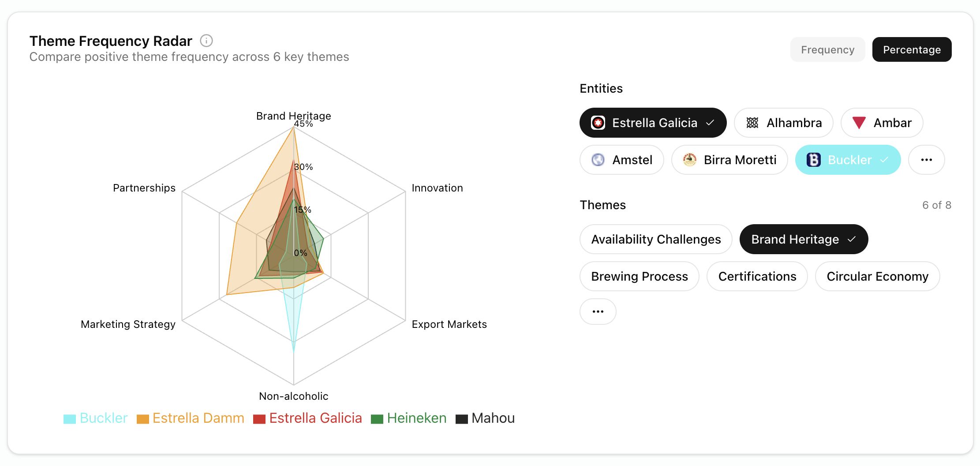The image size is (980, 466).
Task: Enable the Brewing Process theme
Action: (x=639, y=276)
